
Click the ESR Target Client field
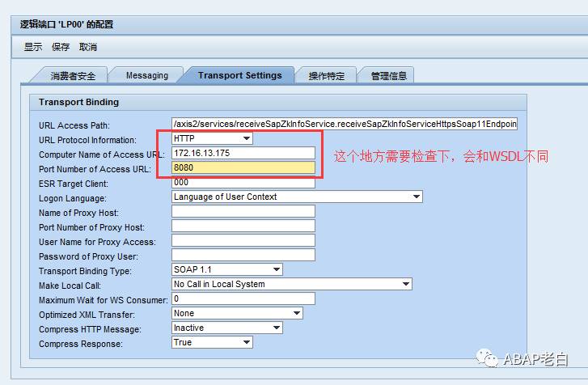click(243, 182)
